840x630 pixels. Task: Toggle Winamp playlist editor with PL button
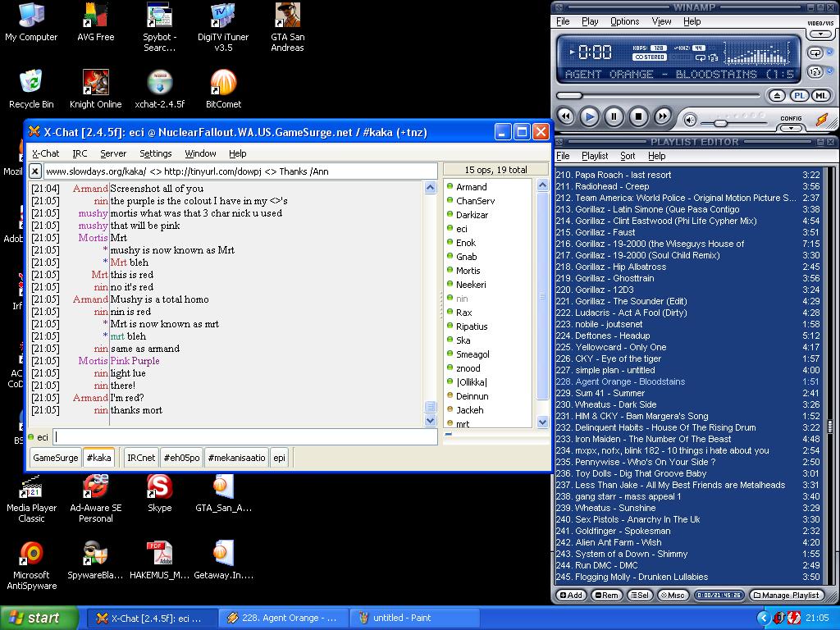[799, 96]
